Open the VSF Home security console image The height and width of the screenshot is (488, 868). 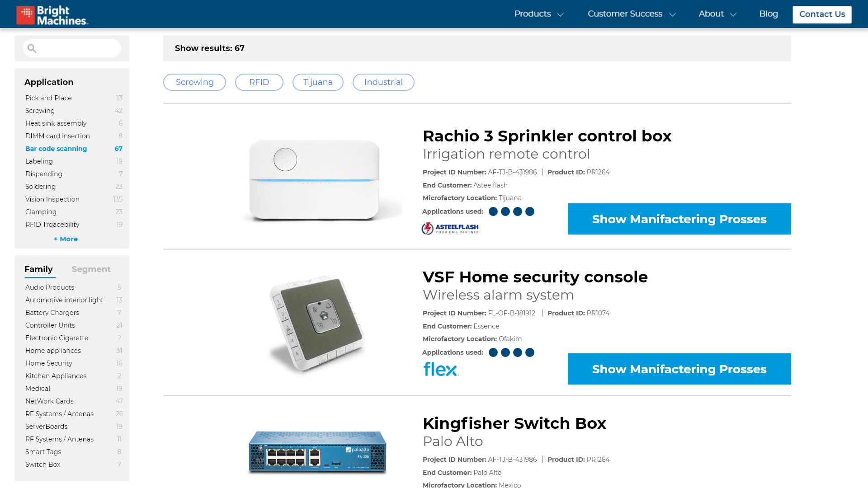pos(317,323)
